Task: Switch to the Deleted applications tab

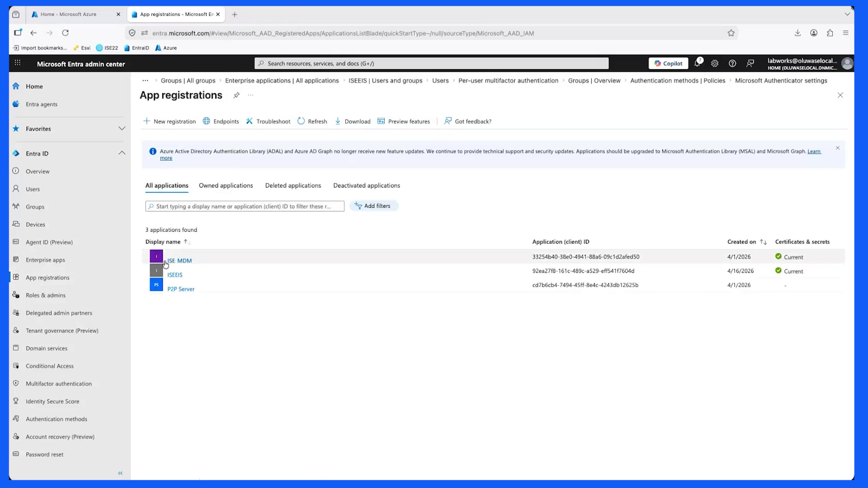Action: 293,186
